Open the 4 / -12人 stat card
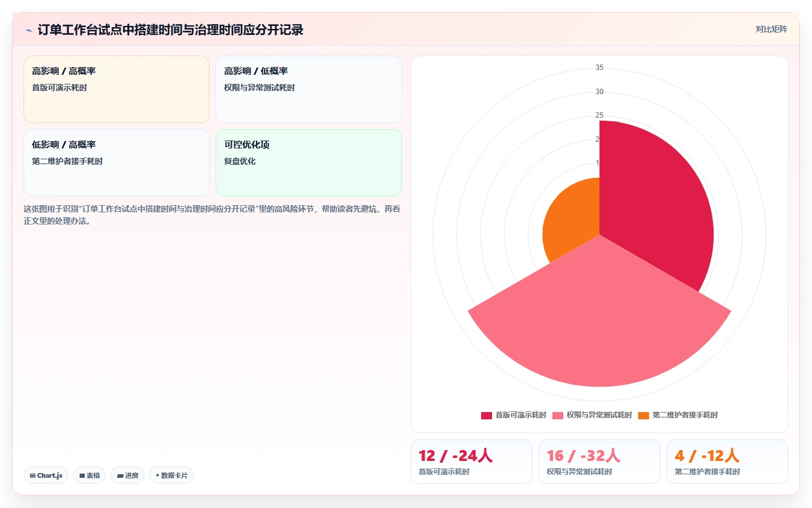The image size is (812, 508). point(727,462)
